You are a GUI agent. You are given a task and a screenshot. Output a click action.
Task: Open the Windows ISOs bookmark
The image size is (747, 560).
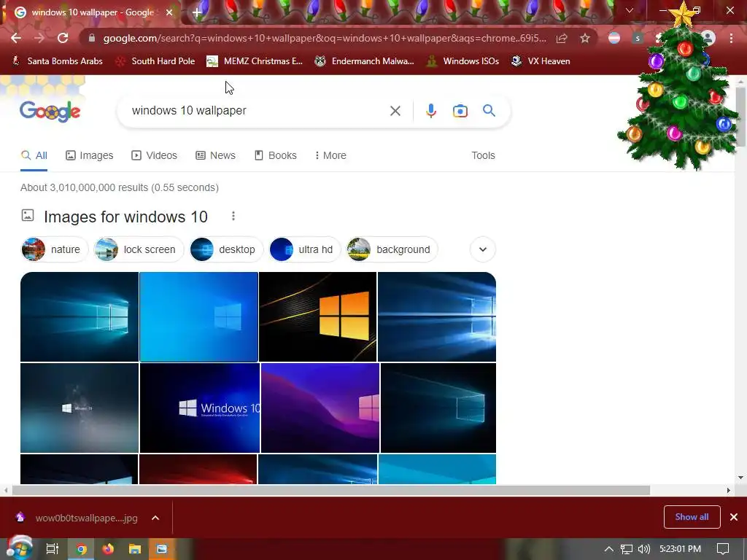click(462, 61)
